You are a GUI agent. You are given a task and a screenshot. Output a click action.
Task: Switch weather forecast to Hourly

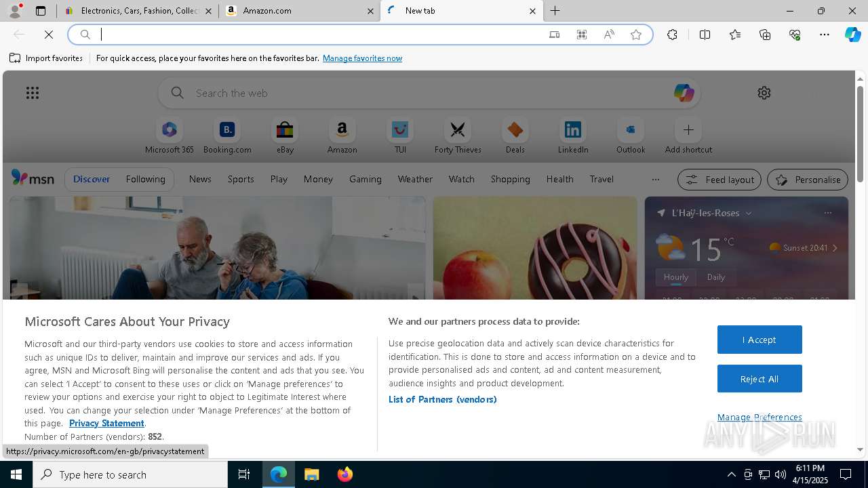(676, 277)
